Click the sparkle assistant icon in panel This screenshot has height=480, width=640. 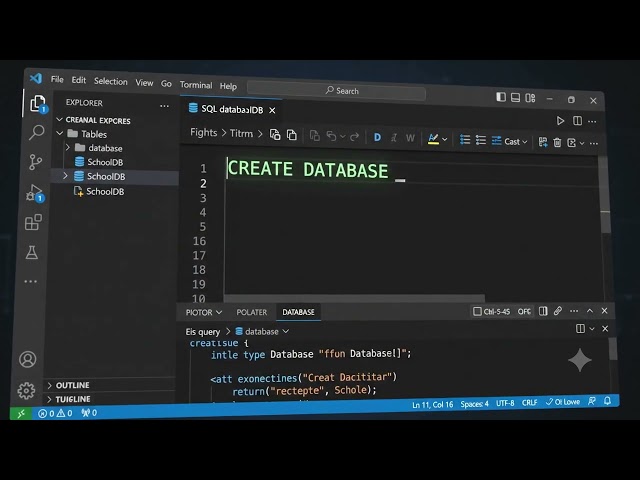pos(580,360)
